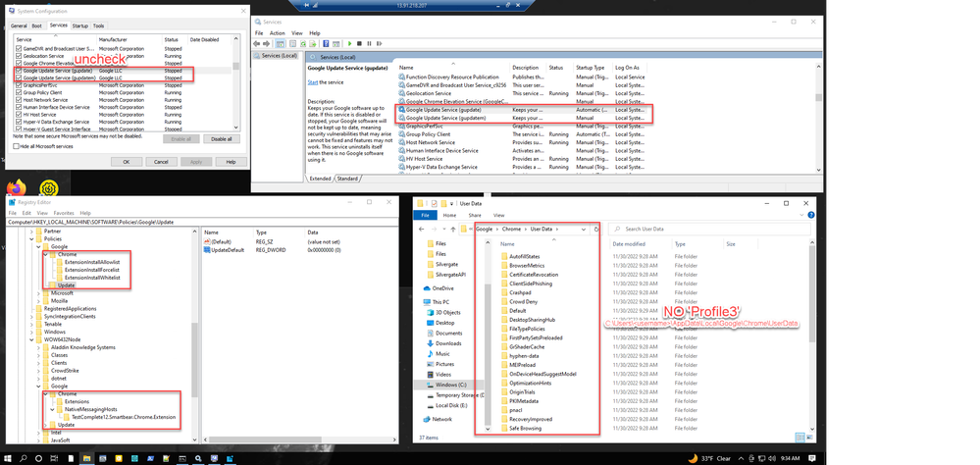
Task: Click the Disable all button
Action: pyautogui.click(x=221, y=139)
